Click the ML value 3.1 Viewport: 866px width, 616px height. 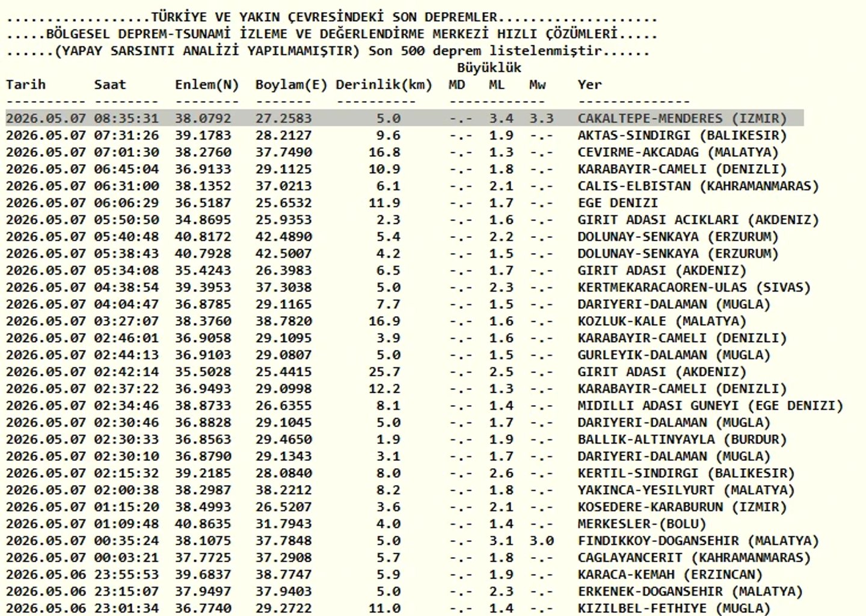click(x=501, y=540)
